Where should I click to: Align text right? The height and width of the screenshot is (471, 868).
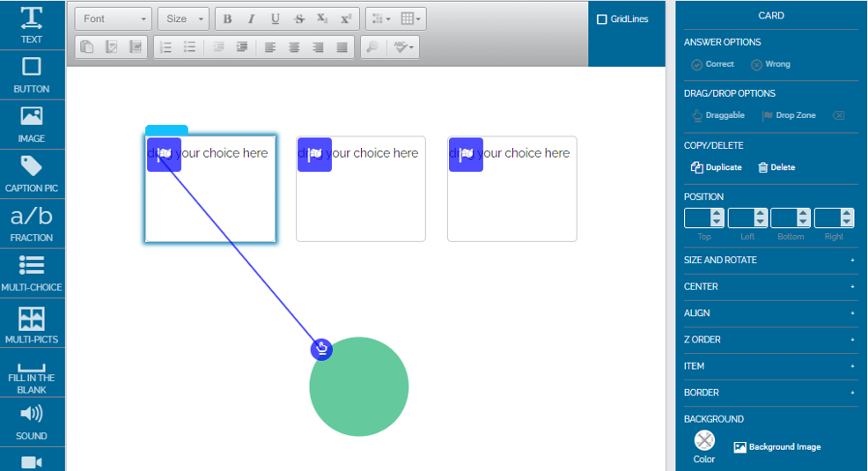318,47
